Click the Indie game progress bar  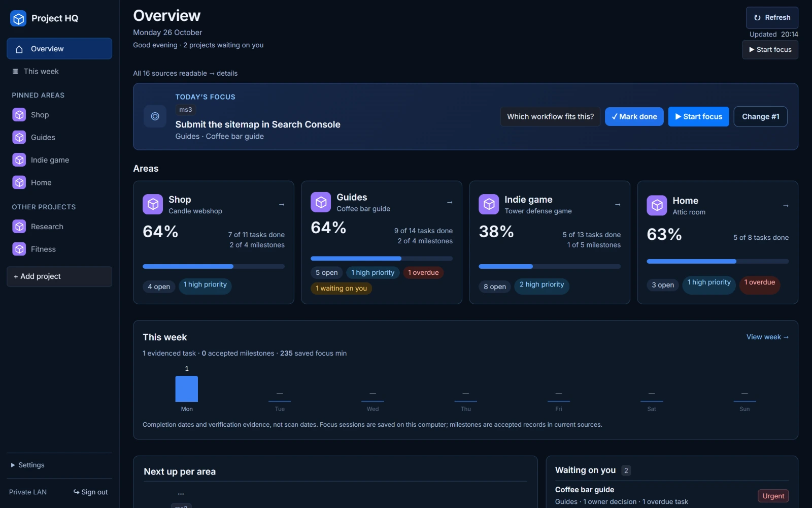(x=550, y=266)
